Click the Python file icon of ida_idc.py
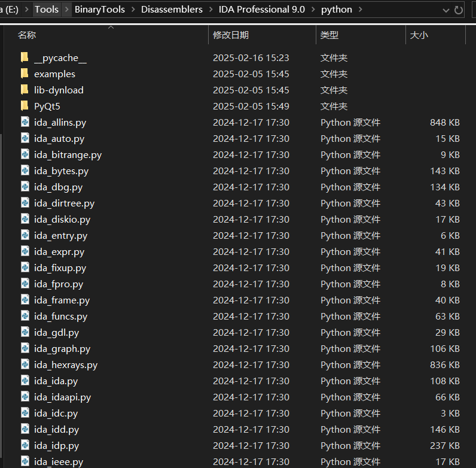 (25, 413)
